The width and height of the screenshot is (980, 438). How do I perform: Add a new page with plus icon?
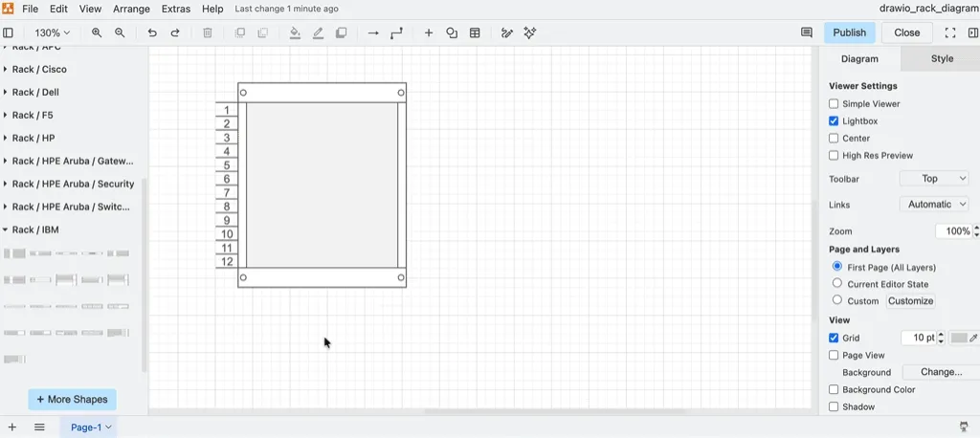pos(11,427)
